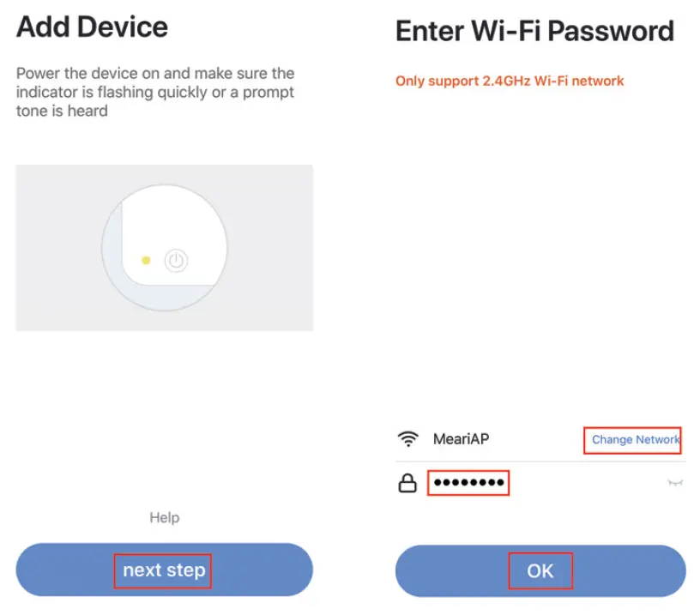Click the Wi-Fi signal icon beside MeariAP
The image size is (700, 615).
coord(407,439)
